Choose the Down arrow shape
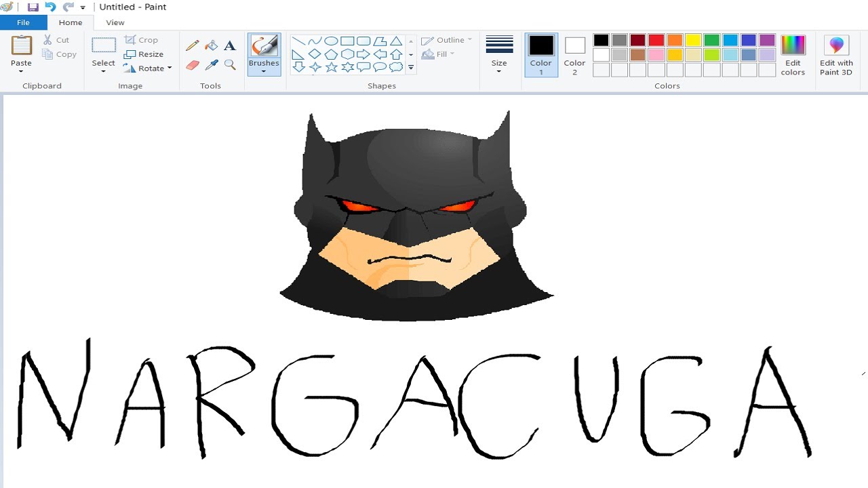868x488 pixels. [x=298, y=67]
